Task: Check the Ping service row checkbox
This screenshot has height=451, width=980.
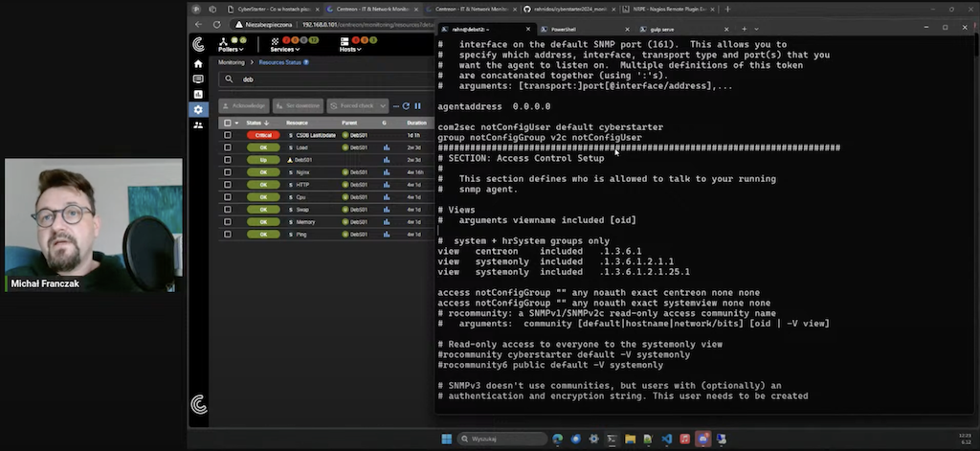Action: coord(228,234)
